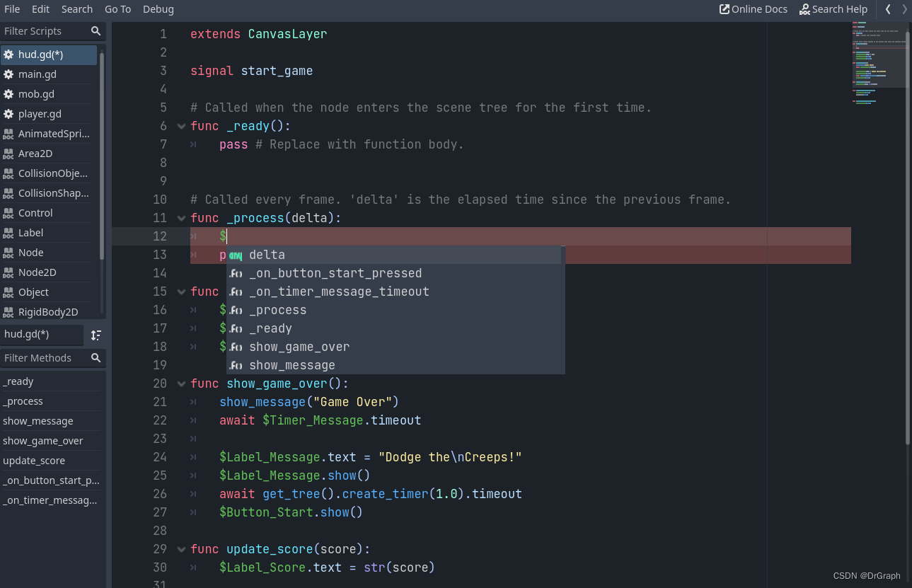Go to previous edited document arrow
The image size is (912, 588).
click(x=888, y=9)
